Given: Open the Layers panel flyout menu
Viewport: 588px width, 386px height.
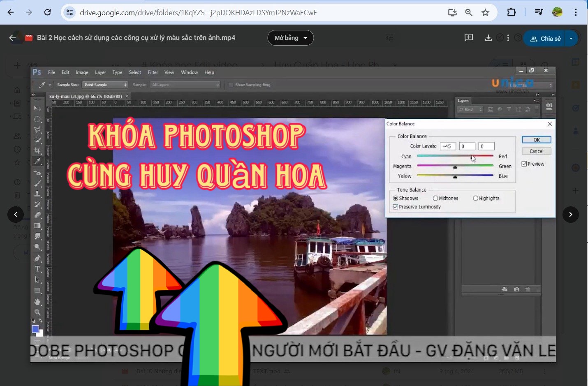Looking at the screenshot, I should [x=536, y=100].
